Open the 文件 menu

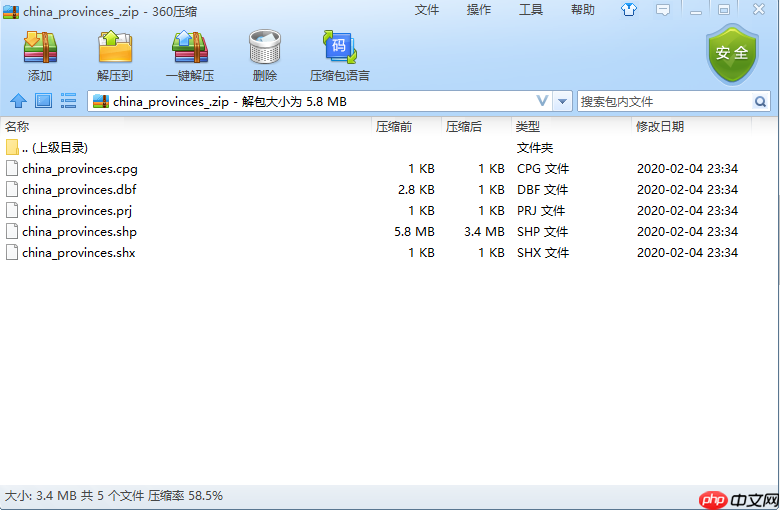(427, 10)
